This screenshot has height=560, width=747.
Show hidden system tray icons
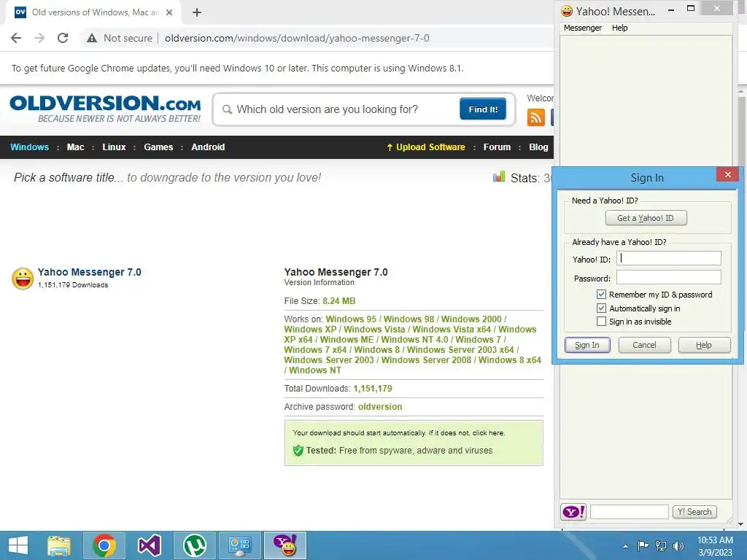625,546
